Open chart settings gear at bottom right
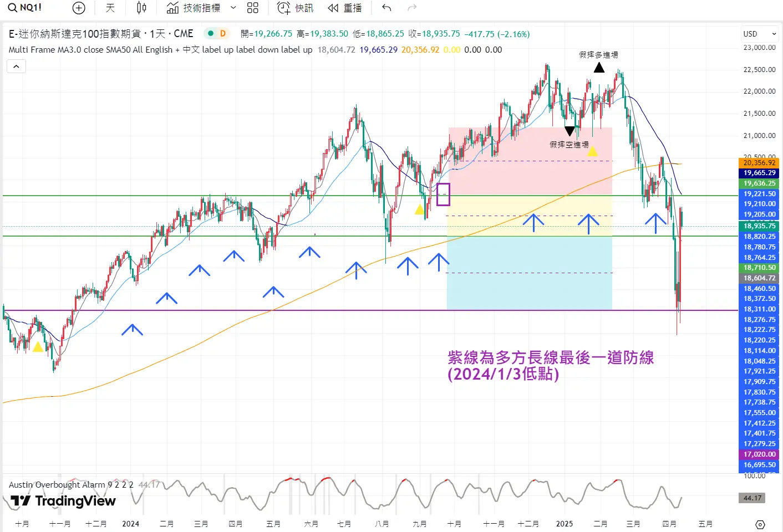783x532 pixels. (760, 524)
